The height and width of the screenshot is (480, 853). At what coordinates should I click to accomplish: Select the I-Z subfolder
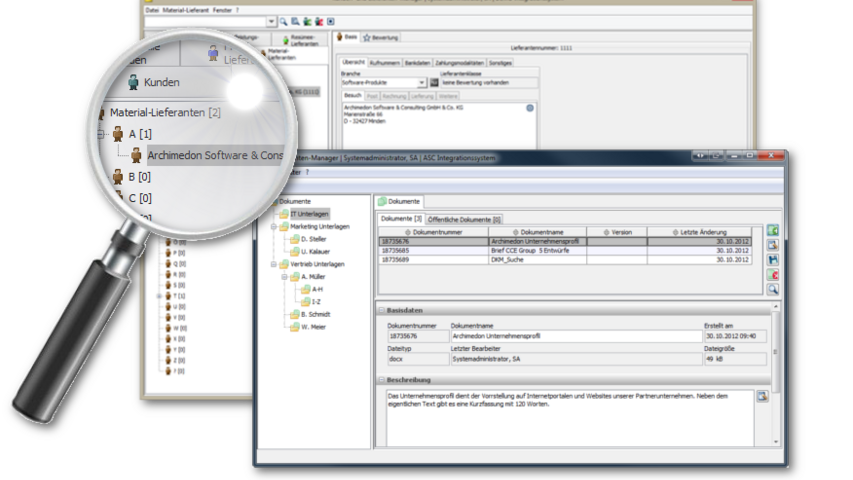316,302
